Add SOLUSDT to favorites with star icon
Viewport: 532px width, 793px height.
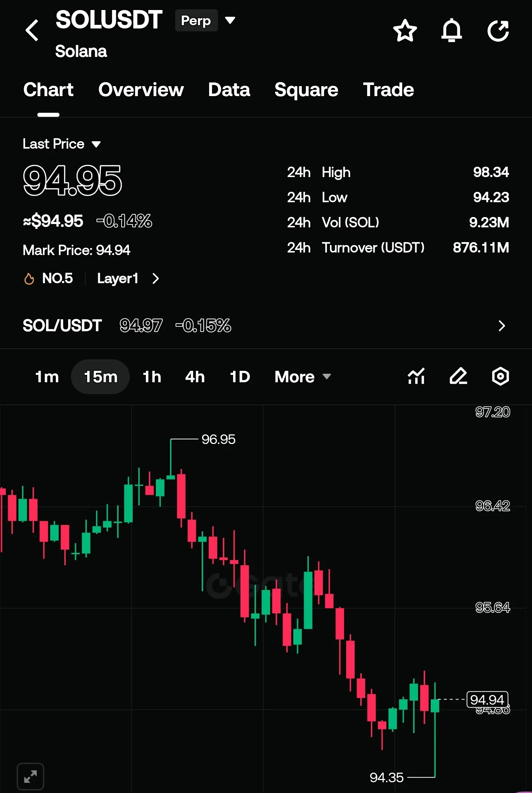pyautogui.click(x=405, y=30)
